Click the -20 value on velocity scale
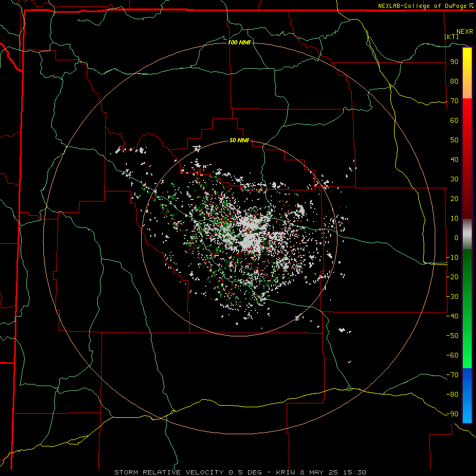Screen dimensions: 476x476 pos(452,277)
